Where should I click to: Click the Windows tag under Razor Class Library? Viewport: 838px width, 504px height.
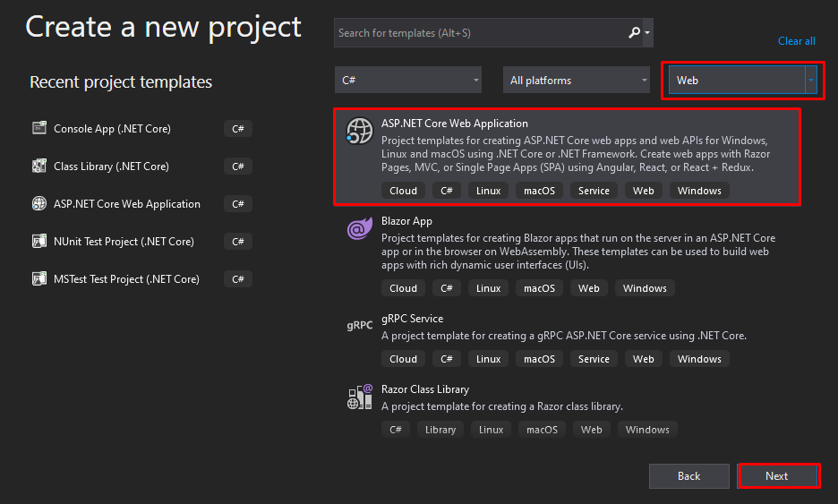point(647,430)
